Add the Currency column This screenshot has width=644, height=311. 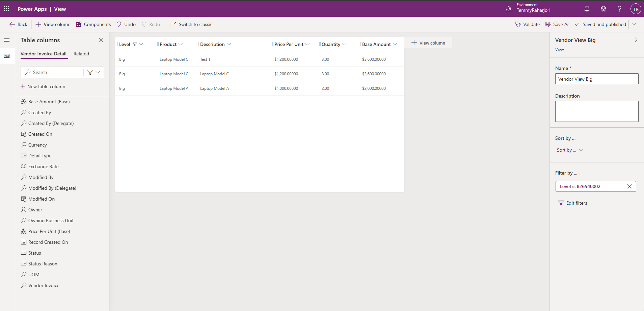coord(34,145)
